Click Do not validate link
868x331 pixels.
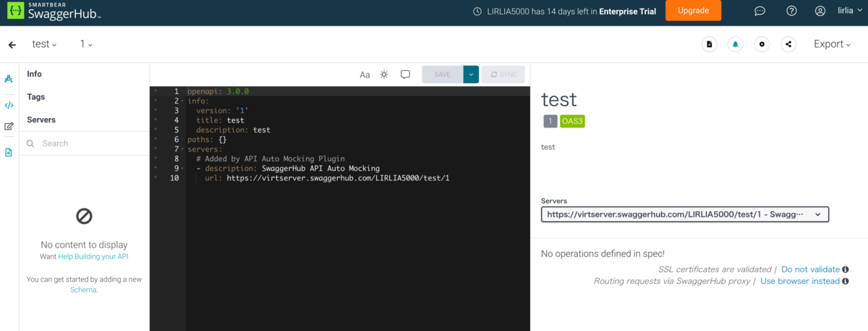(810, 269)
